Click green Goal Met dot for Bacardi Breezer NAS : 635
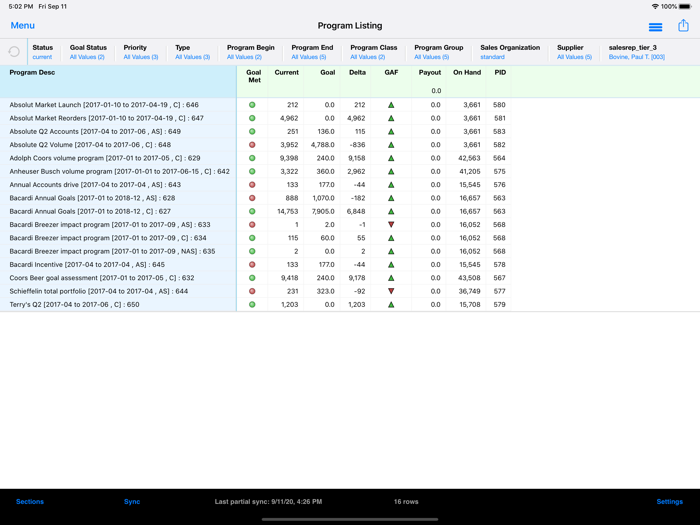The image size is (700, 525). pyautogui.click(x=252, y=251)
